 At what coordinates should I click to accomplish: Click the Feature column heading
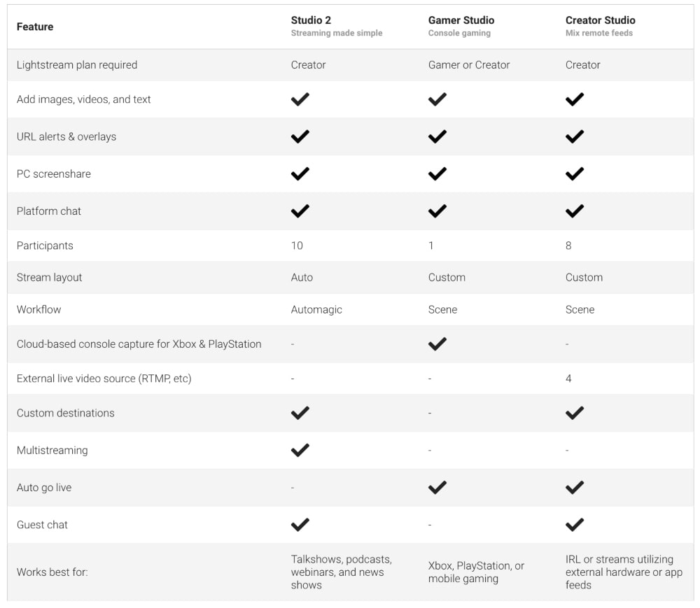[x=35, y=27]
